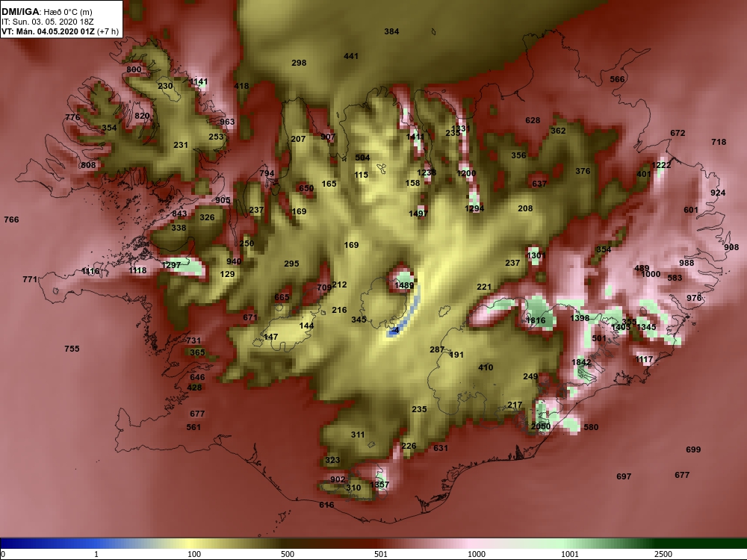Click the map value '1357'
Viewport: 747px width, 560px height.
tap(379, 485)
